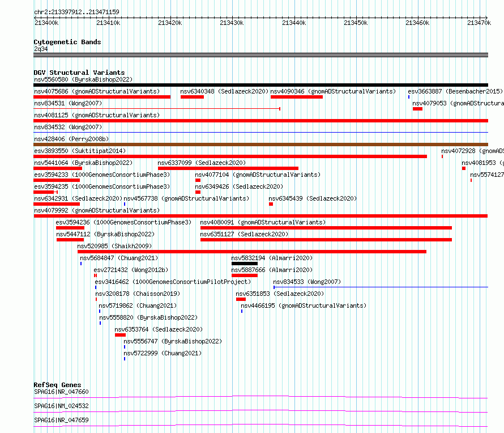The height and width of the screenshot is (433, 504).
Task: Open the nsv6345439 (Sedlazeck2020) label
Action: coord(313,198)
